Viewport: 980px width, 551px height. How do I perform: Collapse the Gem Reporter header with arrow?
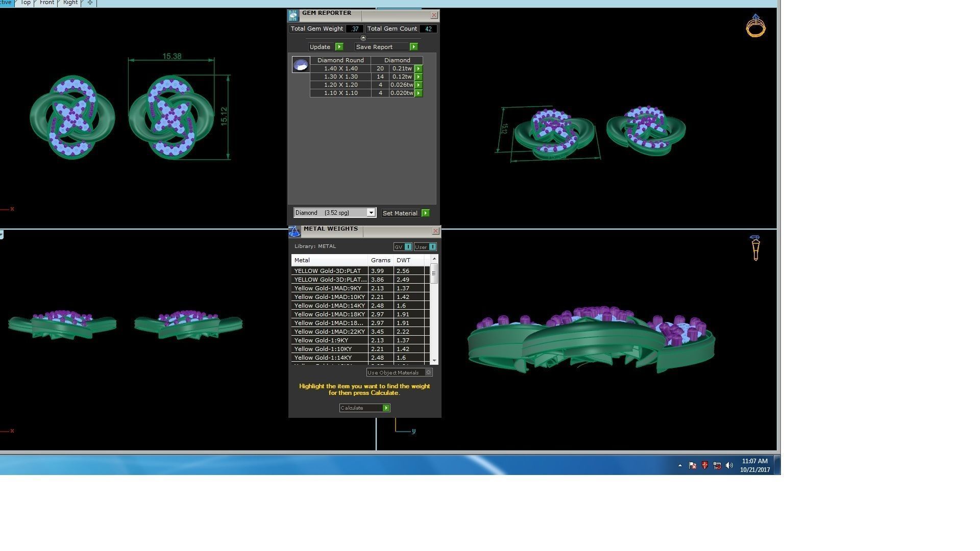363,38
